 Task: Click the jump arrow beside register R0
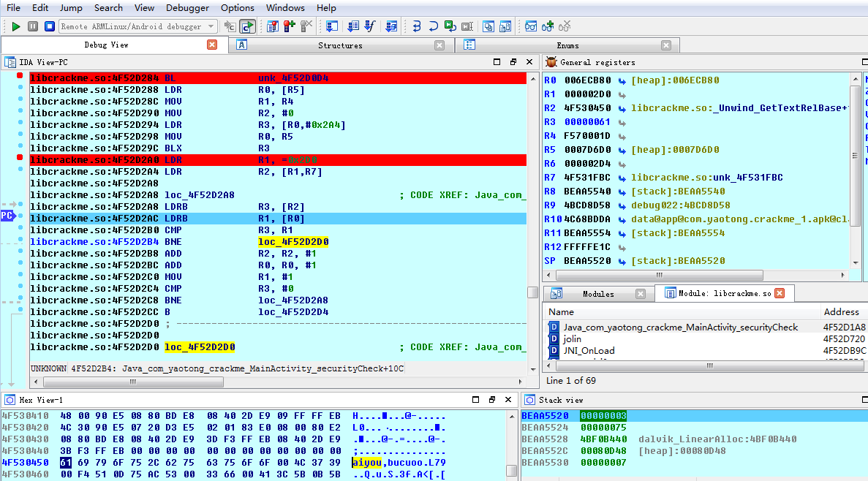622,80
